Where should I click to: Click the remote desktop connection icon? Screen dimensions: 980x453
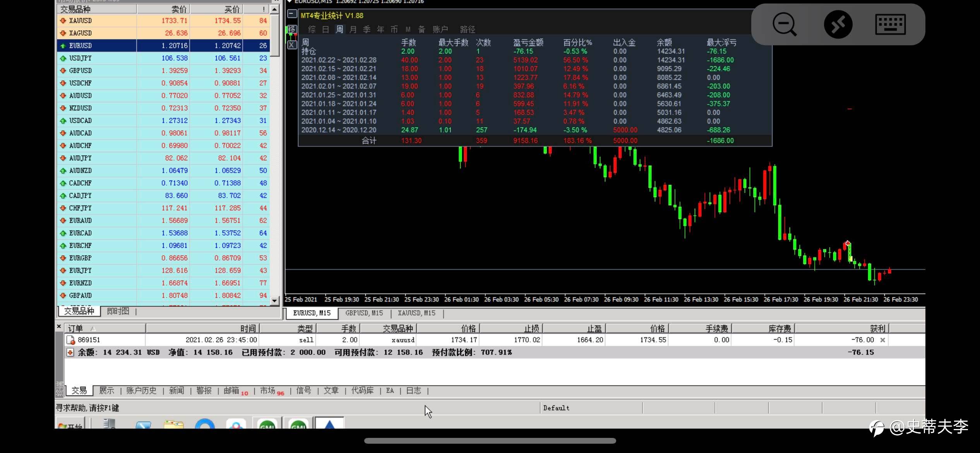(838, 24)
